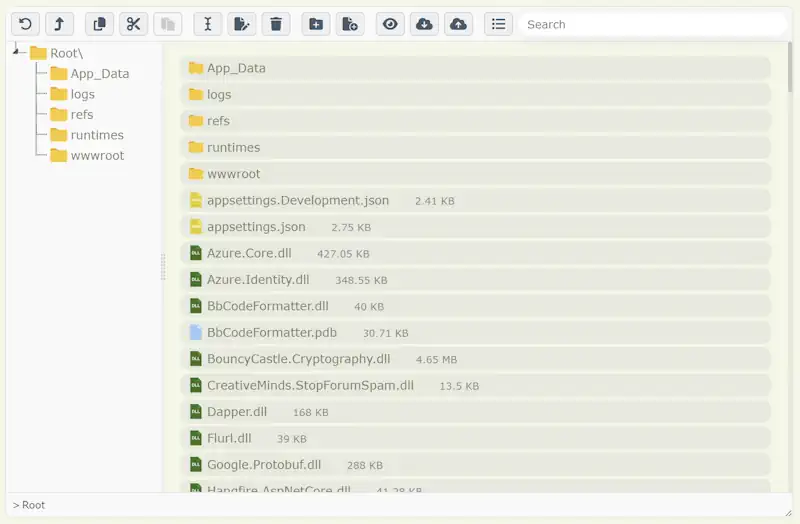Go up one folder level
The height and width of the screenshot is (524, 800).
click(x=60, y=24)
